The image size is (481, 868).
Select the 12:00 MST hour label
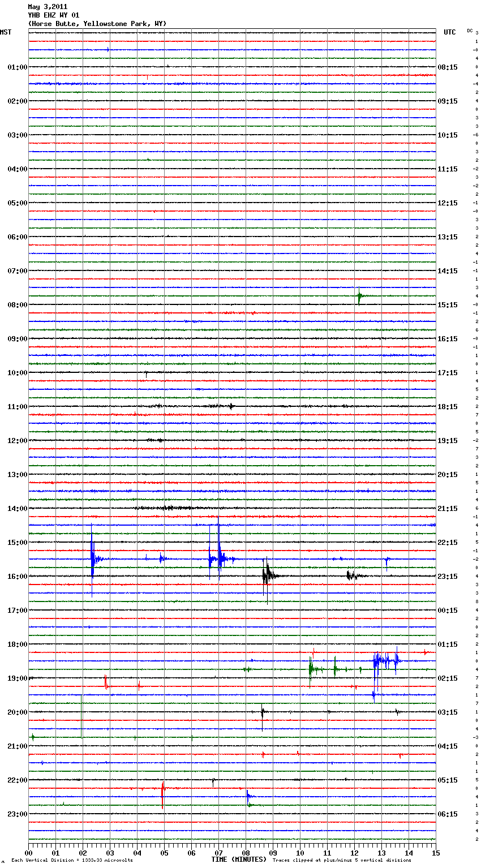click(17, 441)
